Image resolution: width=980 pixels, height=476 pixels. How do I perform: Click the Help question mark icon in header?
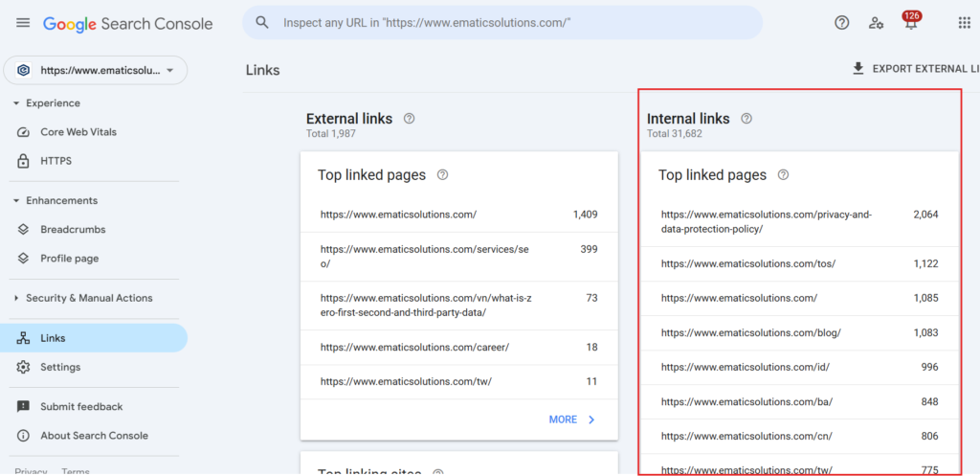842,23
